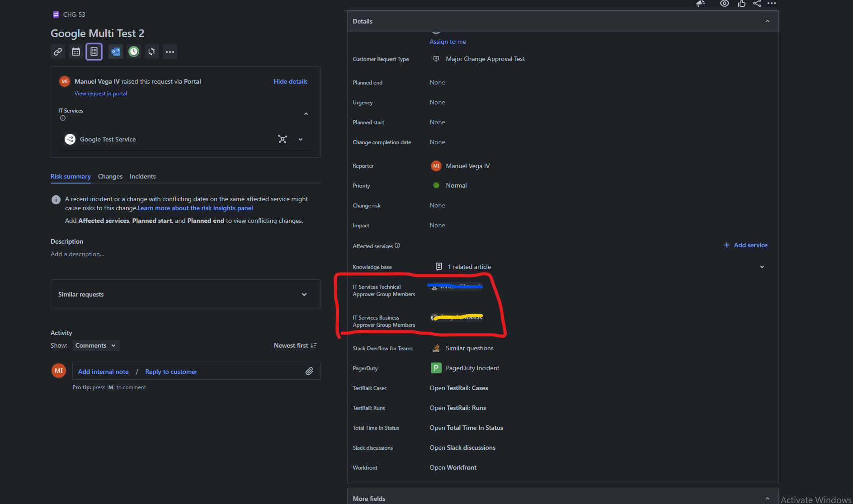The width and height of the screenshot is (853, 504).
Task: Expand the Similar requests panel
Action: point(186,294)
